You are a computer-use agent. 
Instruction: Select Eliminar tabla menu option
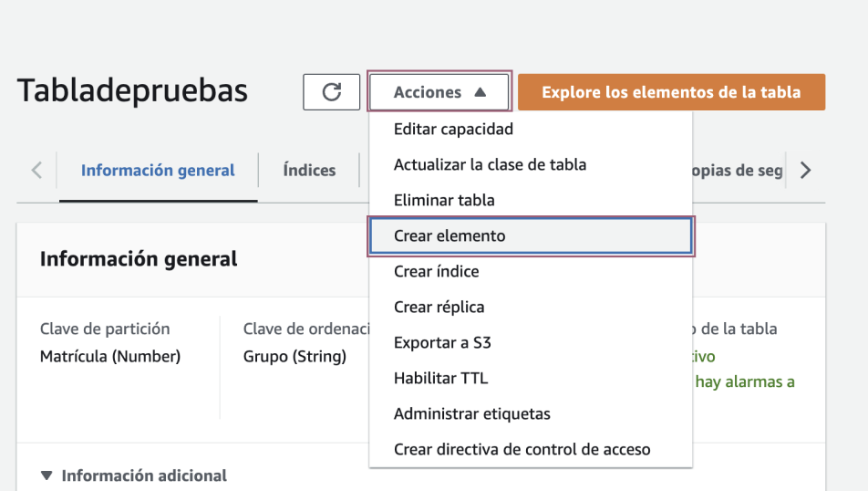[531, 200]
